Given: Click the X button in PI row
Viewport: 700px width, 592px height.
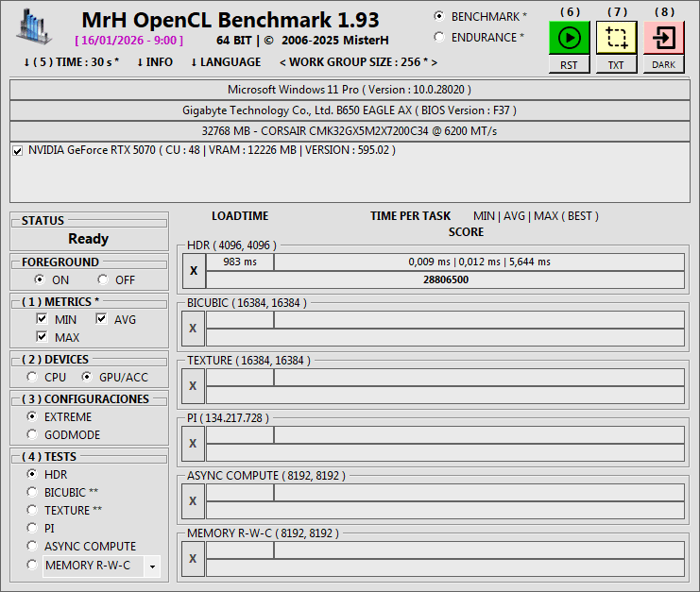Looking at the screenshot, I should pos(193,444).
